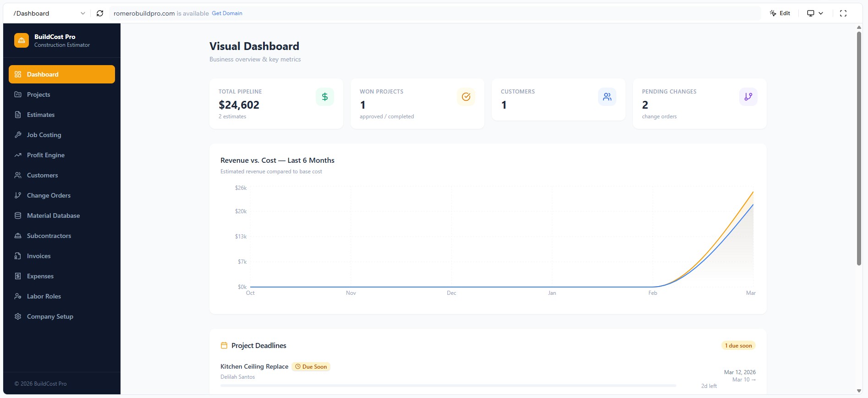
Task: Click the 'change orders' caption under 2
Action: pos(659,116)
